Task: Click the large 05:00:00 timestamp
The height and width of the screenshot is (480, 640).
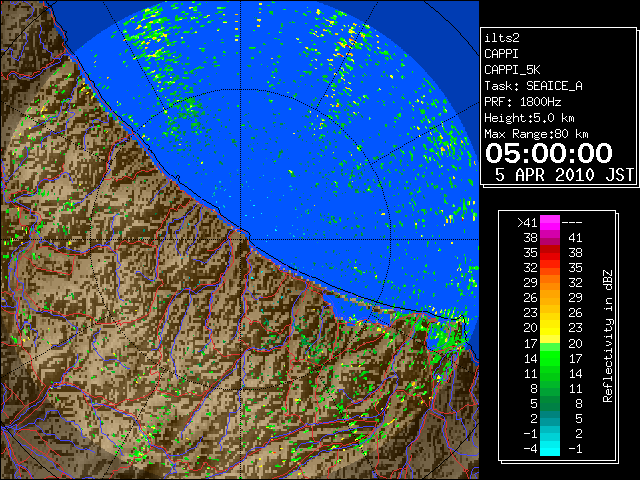Action: [x=549, y=153]
